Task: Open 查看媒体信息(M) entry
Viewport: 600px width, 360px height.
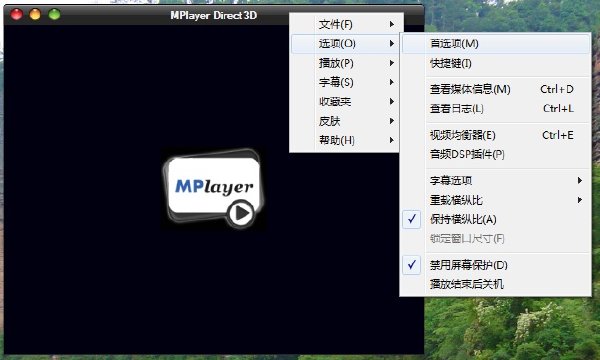Action: (x=496, y=89)
